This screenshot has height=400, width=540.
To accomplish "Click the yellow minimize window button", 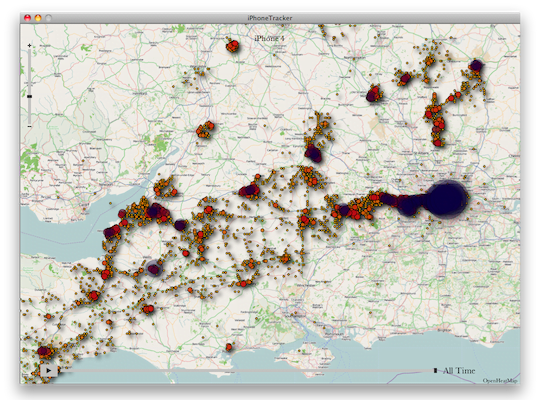I will (38, 18).
